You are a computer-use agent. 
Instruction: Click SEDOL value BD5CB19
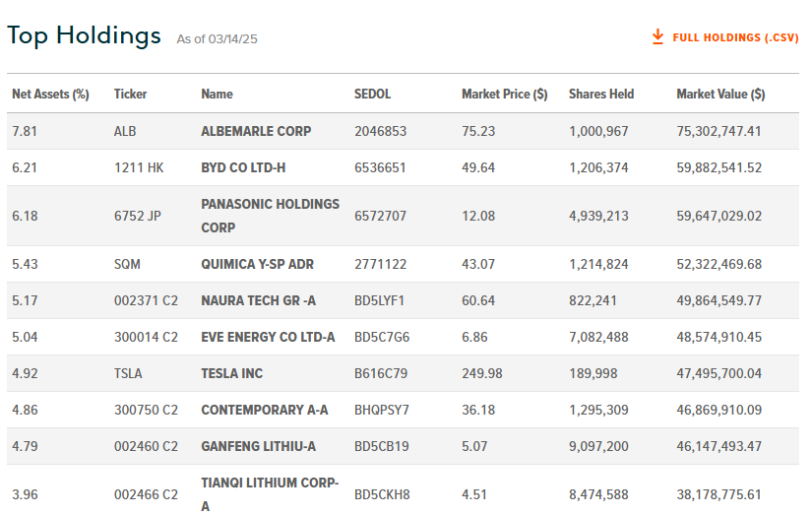point(382,446)
